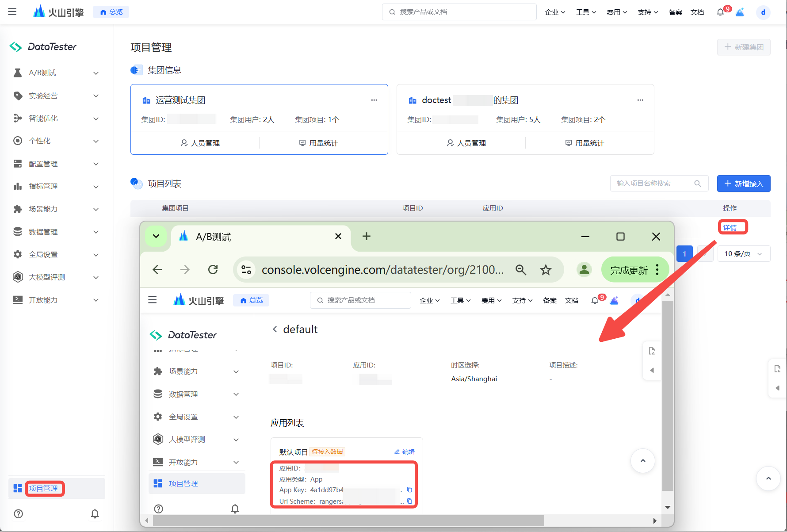The image size is (787, 532).
Task: Focus the 输入项目名称搜索 project search field
Action: pyautogui.click(x=659, y=184)
